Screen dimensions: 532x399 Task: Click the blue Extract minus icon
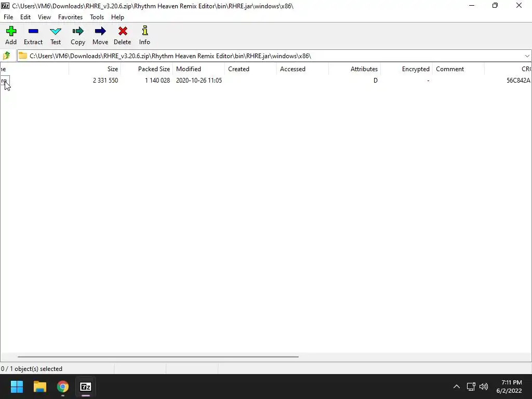pos(33,31)
